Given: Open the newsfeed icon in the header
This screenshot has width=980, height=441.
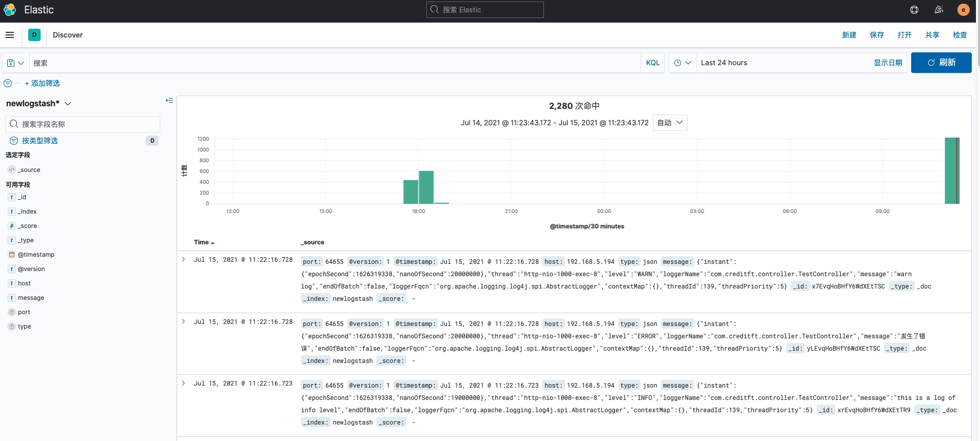Looking at the screenshot, I should [x=939, y=10].
